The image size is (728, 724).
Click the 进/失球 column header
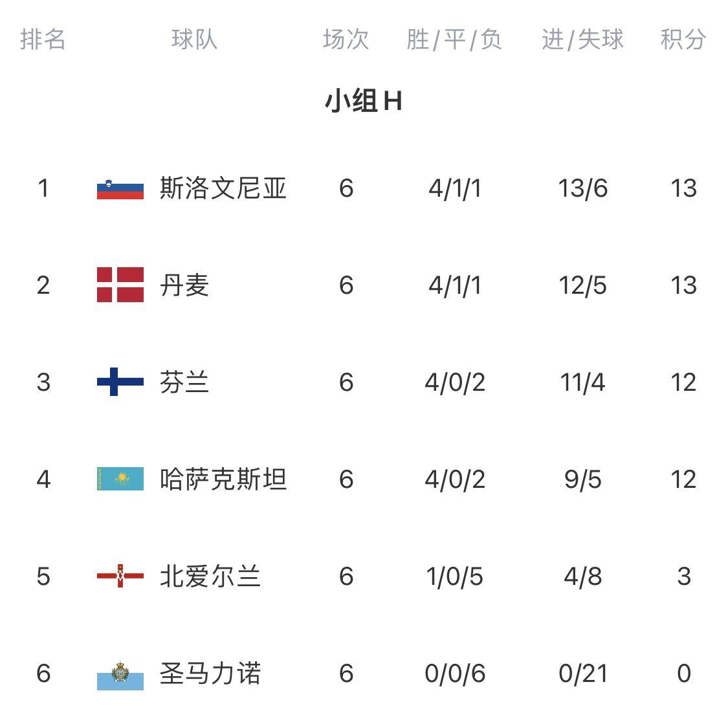click(x=582, y=39)
